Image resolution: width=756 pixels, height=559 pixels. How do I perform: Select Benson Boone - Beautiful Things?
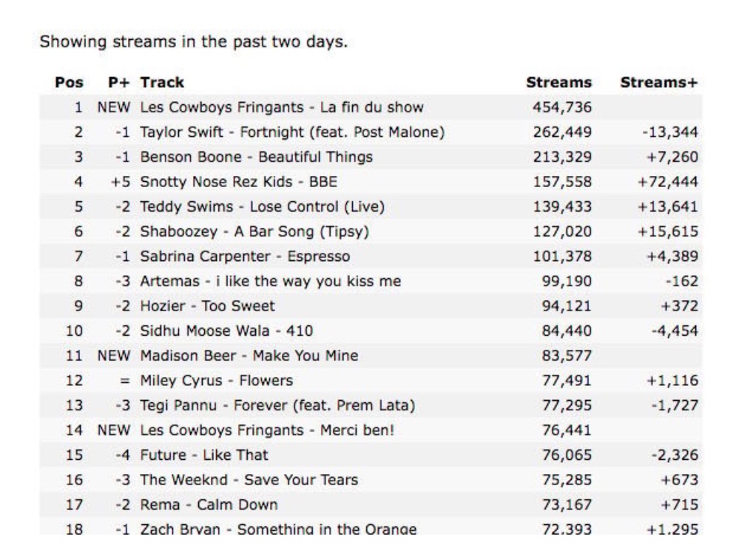(257, 157)
